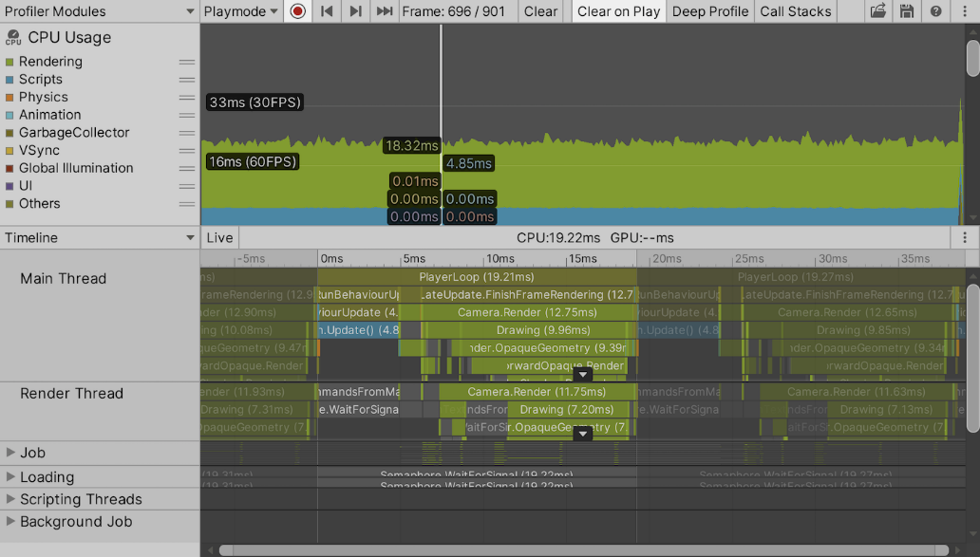The width and height of the screenshot is (980, 557).
Task: Select the PlayerLoop (19.21ms) sample
Action: pyautogui.click(x=477, y=277)
